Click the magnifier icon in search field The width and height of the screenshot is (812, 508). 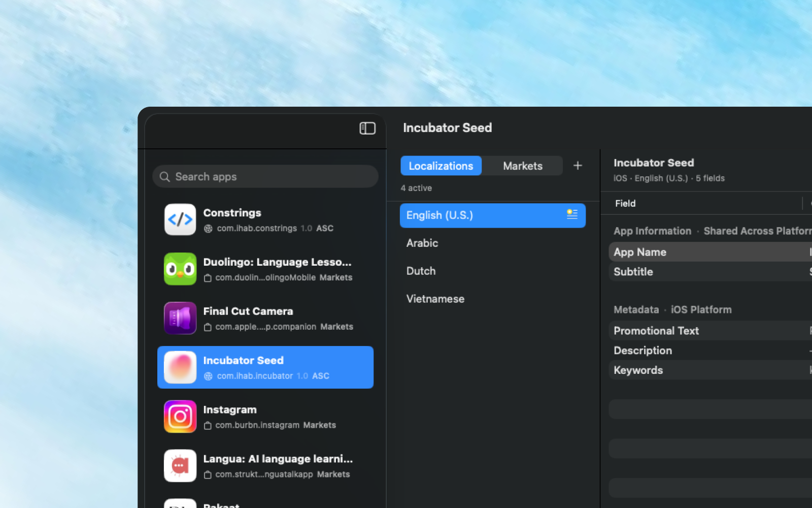(x=164, y=177)
